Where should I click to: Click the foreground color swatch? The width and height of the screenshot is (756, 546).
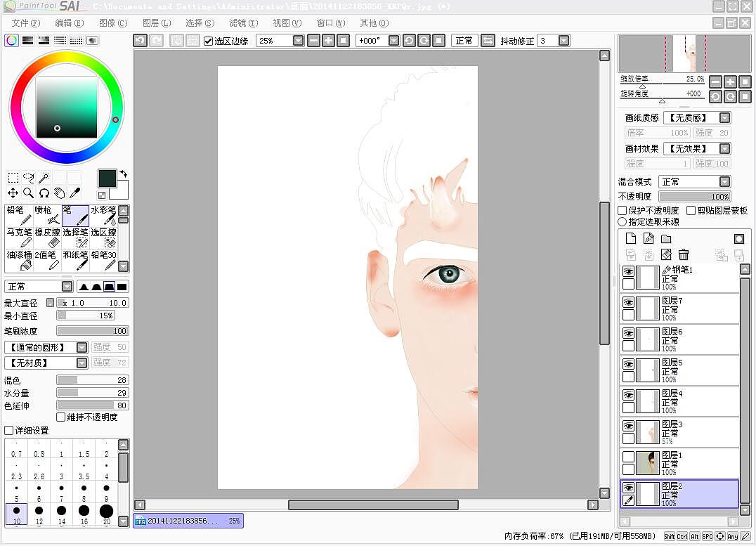coord(107,178)
